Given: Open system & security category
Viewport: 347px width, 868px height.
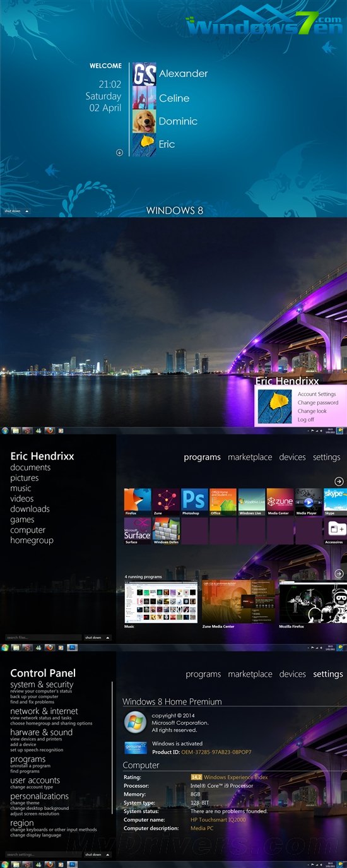Looking at the screenshot, I should click(x=42, y=684).
